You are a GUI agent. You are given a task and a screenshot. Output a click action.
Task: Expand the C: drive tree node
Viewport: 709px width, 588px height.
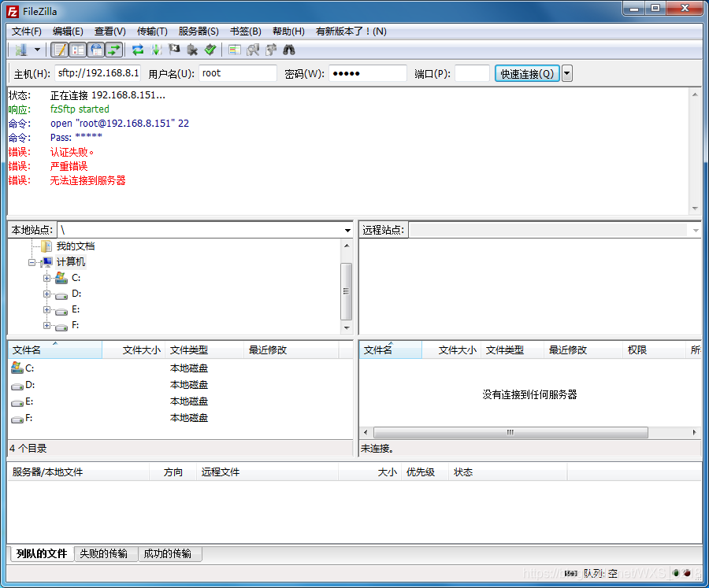46,278
